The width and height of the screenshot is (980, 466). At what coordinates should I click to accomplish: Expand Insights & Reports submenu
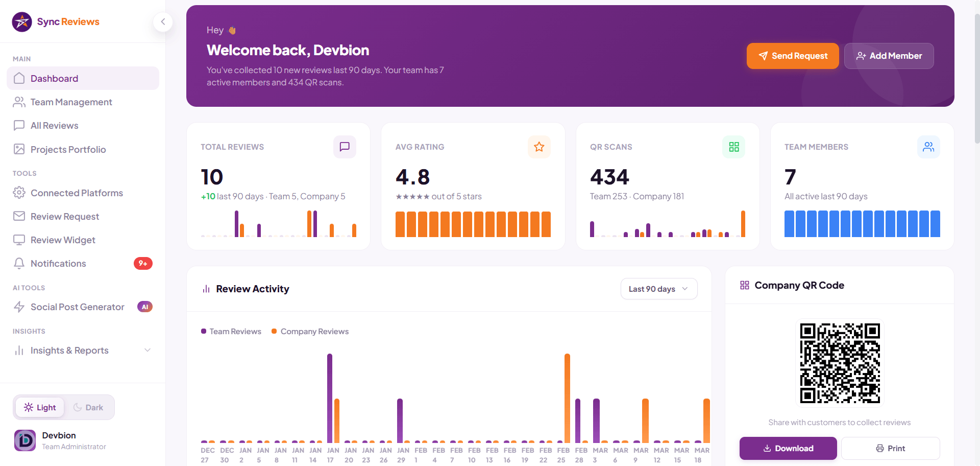(148, 350)
